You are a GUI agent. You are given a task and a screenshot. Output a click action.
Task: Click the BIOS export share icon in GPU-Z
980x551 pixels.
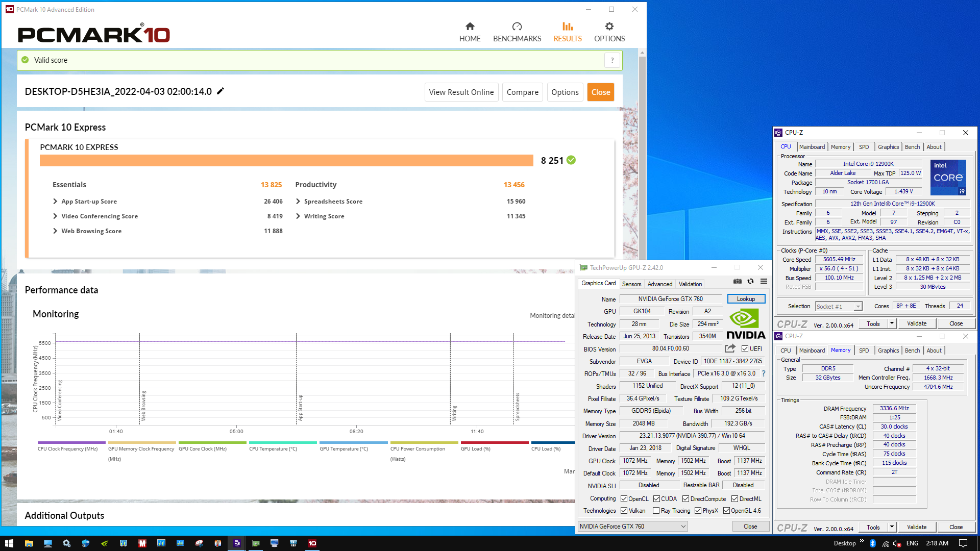coord(730,348)
